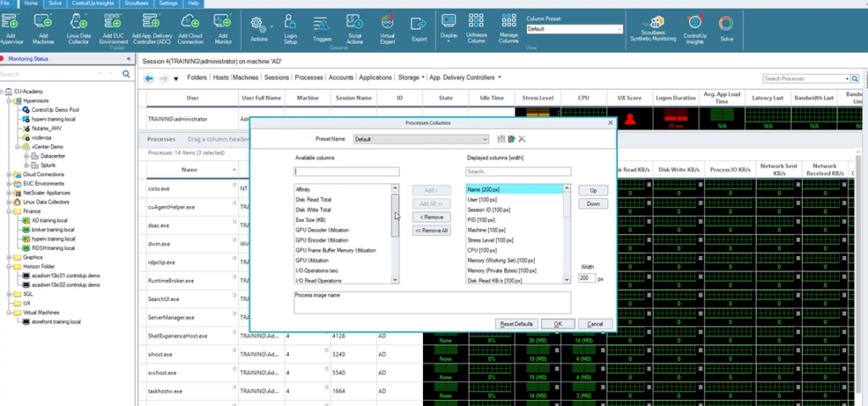Click the blue back navigation arrow

(x=149, y=79)
